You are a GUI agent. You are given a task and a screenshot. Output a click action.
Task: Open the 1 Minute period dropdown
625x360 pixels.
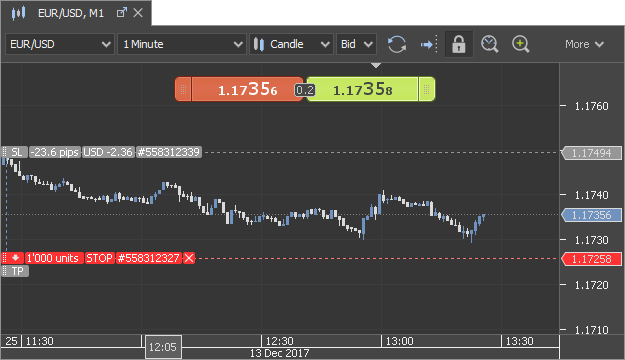tap(182, 44)
